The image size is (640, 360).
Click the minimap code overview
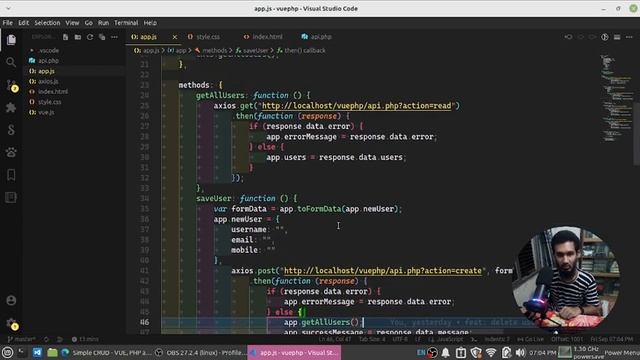[x=616, y=98]
